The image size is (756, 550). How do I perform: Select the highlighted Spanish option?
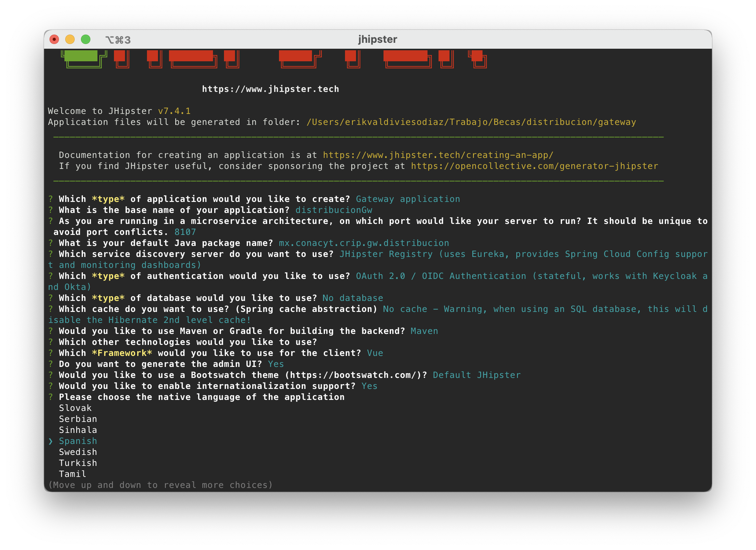[x=78, y=441]
